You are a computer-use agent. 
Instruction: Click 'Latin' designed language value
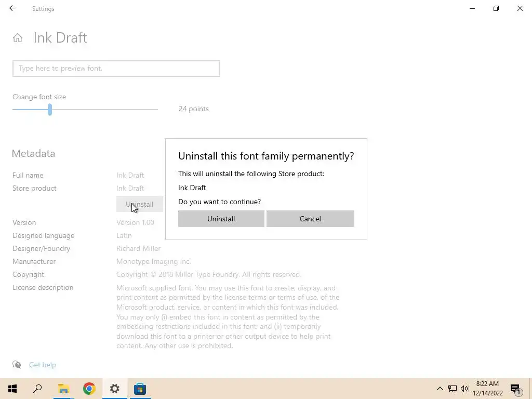[124, 235]
